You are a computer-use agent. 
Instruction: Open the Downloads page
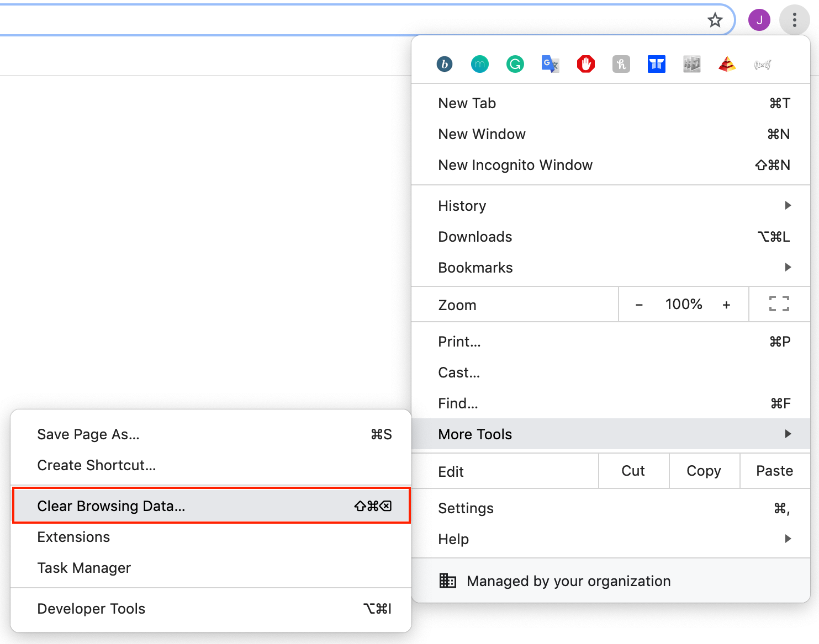click(x=611, y=237)
